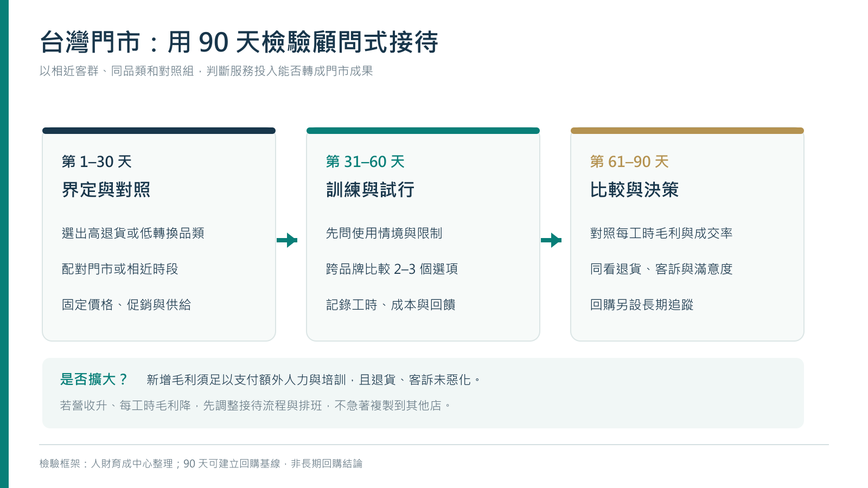Click the arrow between second and third cards
This screenshot has width=868, height=488.
551,240
